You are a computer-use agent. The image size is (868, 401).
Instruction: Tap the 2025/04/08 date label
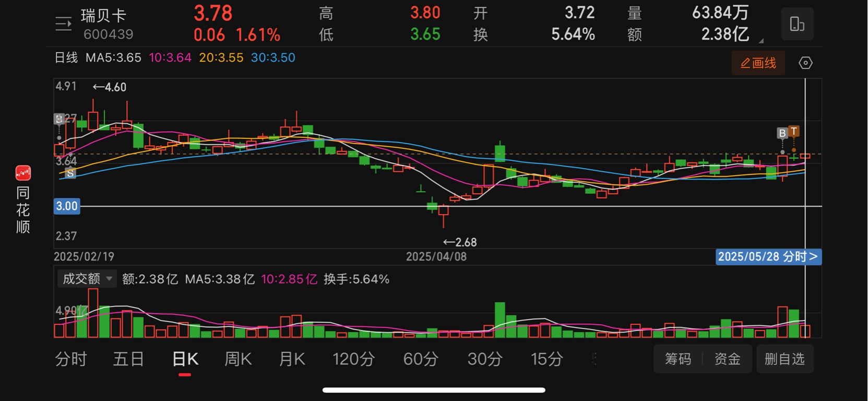tap(436, 257)
